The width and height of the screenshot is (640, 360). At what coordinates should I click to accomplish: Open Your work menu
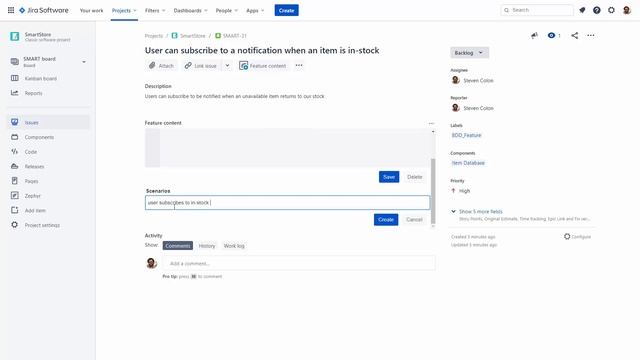point(91,11)
